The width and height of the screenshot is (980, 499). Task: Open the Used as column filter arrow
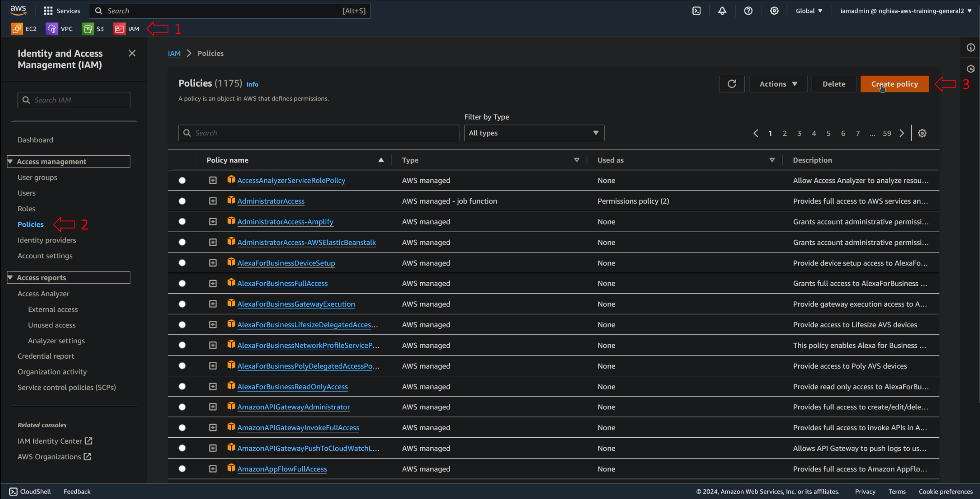[772, 160]
